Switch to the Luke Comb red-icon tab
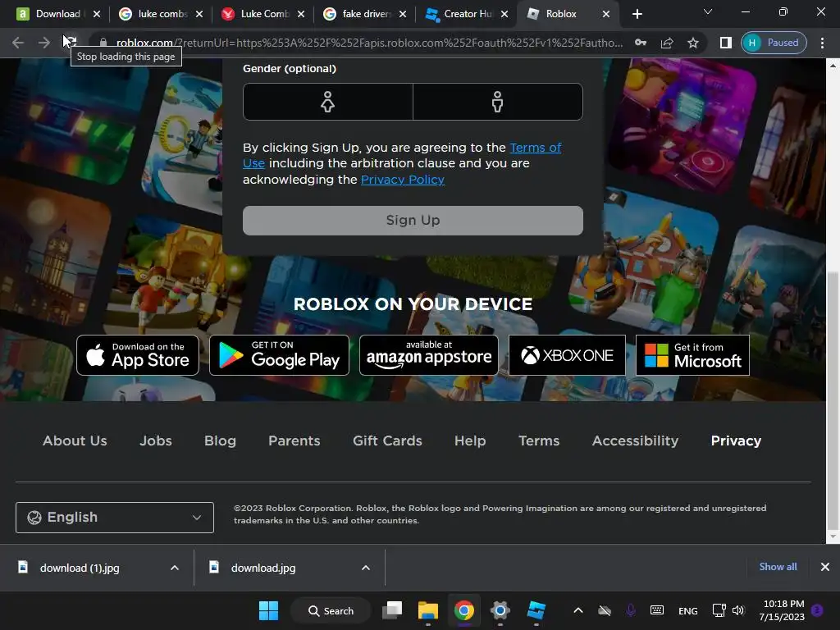The image size is (840, 630). pos(258,14)
